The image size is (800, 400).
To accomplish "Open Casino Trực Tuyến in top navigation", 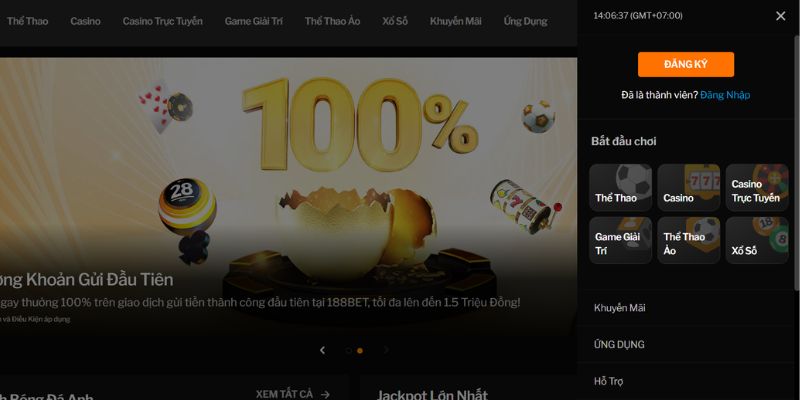I will click(x=163, y=21).
